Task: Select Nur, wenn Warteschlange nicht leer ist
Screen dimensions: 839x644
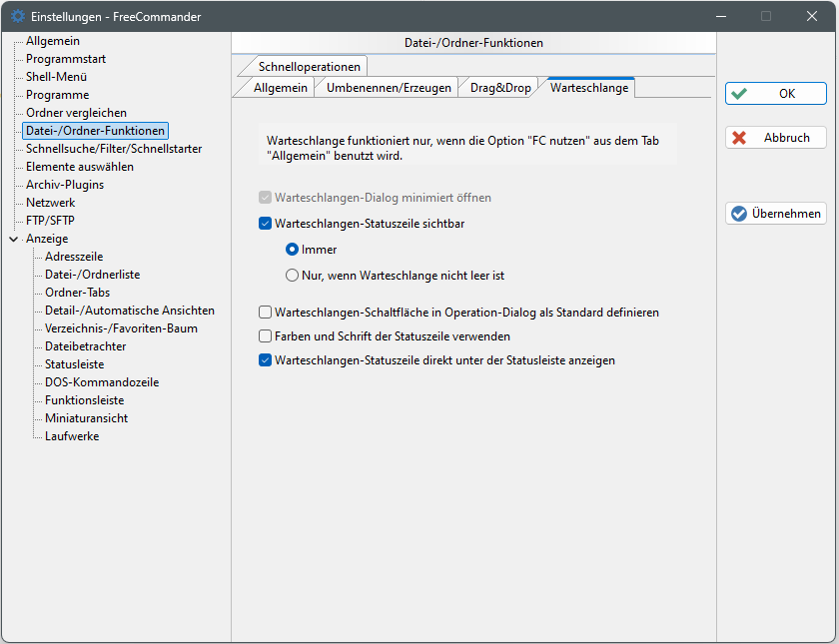Action: pos(293,275)
